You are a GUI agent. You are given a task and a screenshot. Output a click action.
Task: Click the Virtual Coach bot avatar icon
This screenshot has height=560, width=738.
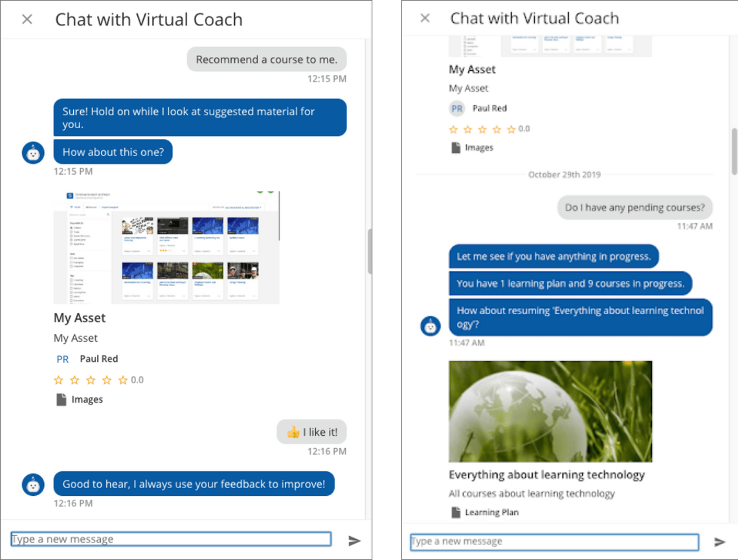pos(33,153)
